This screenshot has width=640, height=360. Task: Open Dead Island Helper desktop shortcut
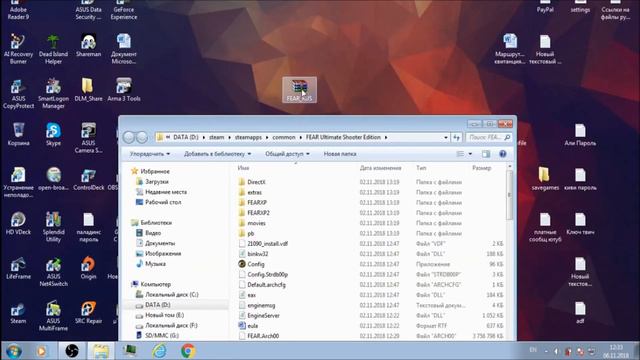pyautogui.click(x=53, y=49)
